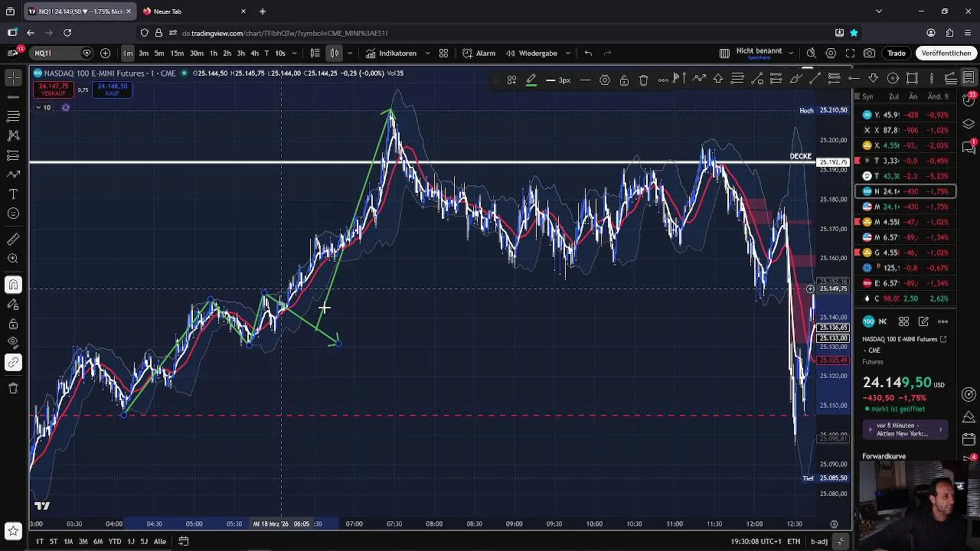This screenshot has width=980, height=551.
Task: Open the Alarm dialog
Action: 479,53
